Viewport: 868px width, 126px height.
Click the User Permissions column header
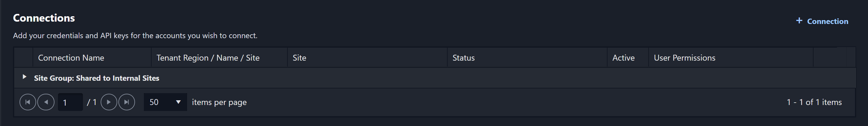[x=684, y=58]
